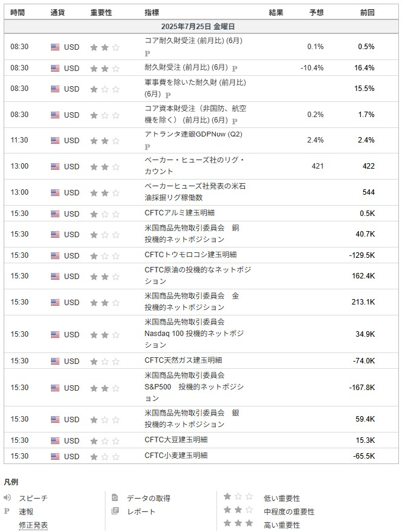Open the CFTC天然ガス建玉明細 row
This screenshot has height=532, width=405.
point(201,361)
